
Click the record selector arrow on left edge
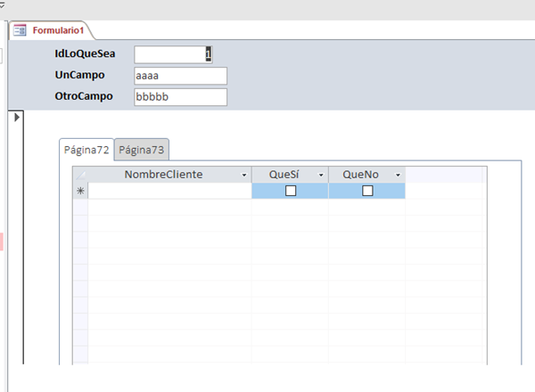[x=17, y=117]
